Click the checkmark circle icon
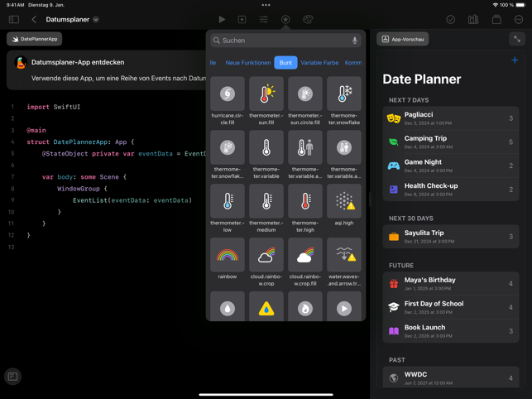This screenshot has height=399, width=532. 451,19
